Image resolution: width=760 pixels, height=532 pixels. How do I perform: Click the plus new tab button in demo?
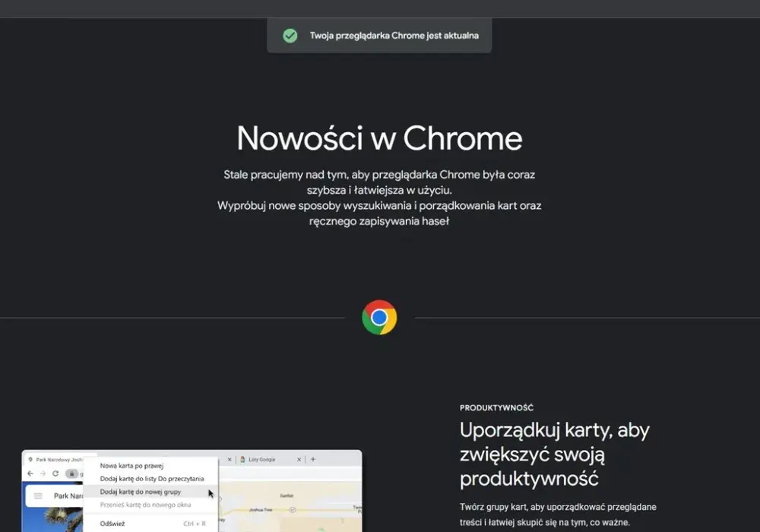(313, 459)
